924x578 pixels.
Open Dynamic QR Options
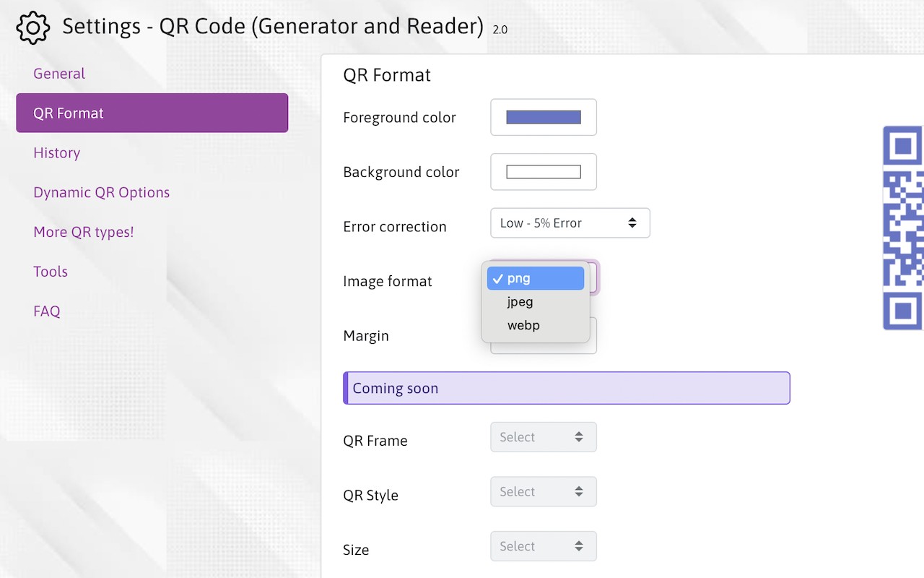click(101, 193)
